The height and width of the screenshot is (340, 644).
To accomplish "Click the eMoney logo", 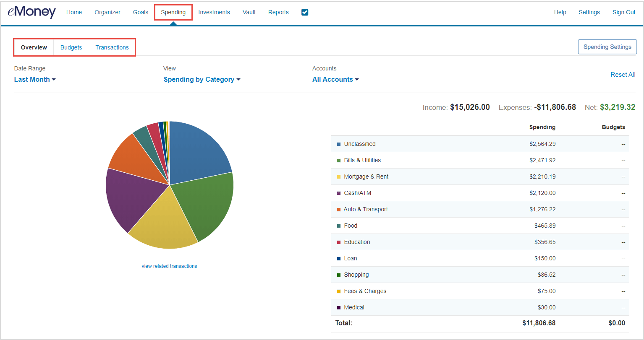I will (31, 12).
